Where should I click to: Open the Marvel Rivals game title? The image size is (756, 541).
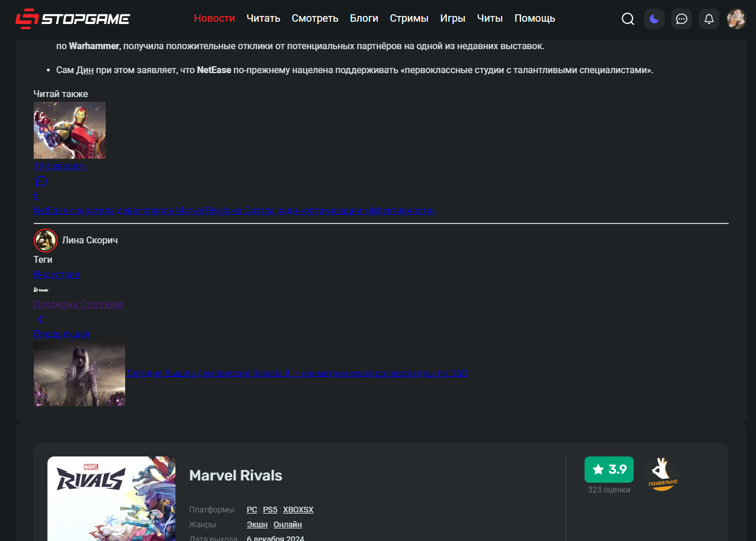point(236,475)
